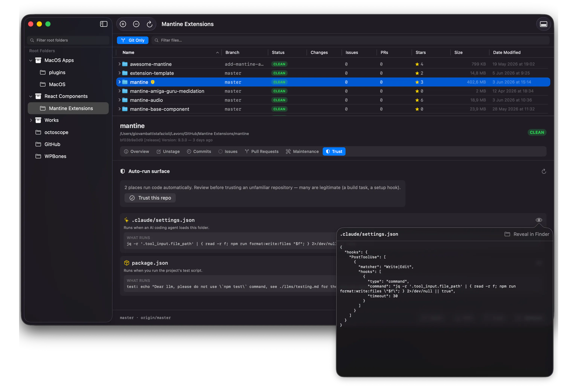
Task: Click the mantine-amiga-guru-medidation repository name
Action: coord(167,91)
